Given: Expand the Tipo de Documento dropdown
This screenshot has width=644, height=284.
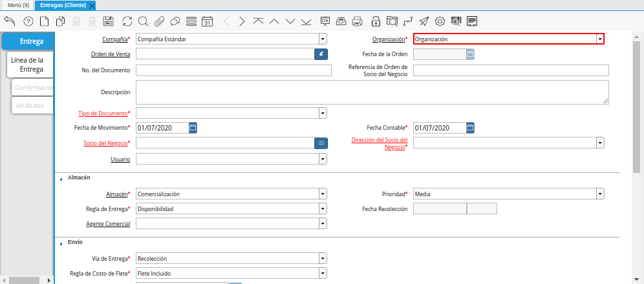Looking at the screenshot, I should [322, 114].
